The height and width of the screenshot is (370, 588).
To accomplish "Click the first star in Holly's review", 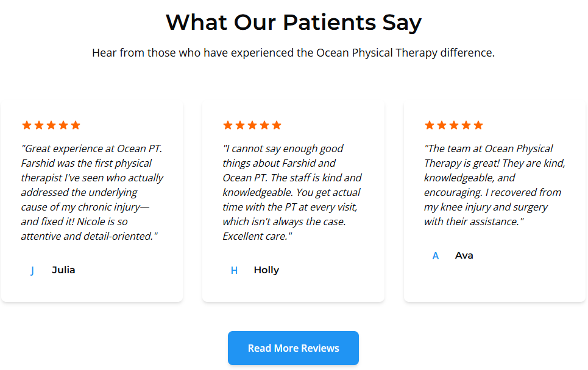I will click(x=228, y=125).
